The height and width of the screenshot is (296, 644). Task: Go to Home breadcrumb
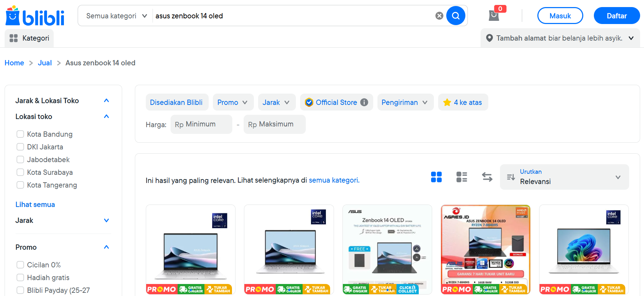(14, 63)
